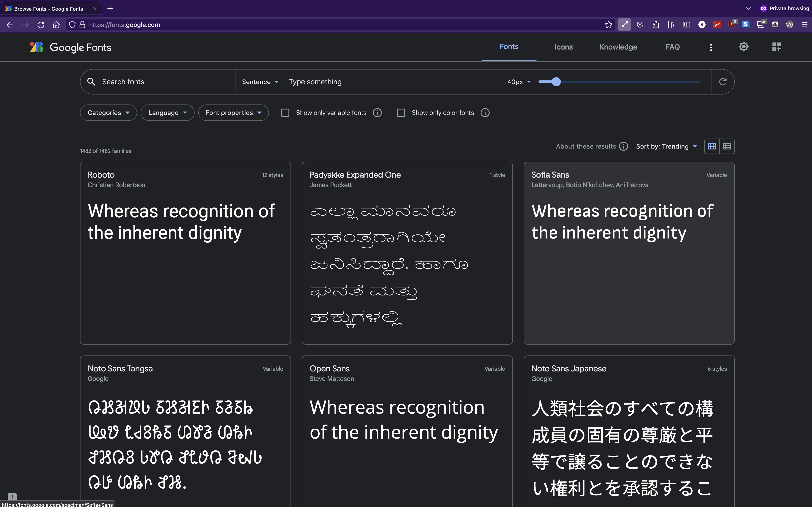List all tabs with the chevron
This screenshot has height=507, width=812.
(749, 8)
